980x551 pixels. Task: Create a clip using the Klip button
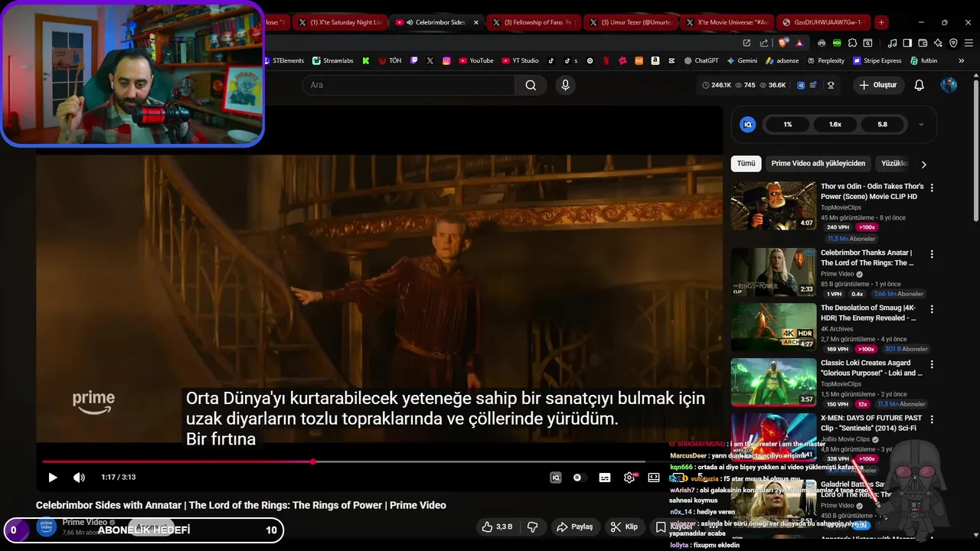pyautogui.click(x=624, y=527)
